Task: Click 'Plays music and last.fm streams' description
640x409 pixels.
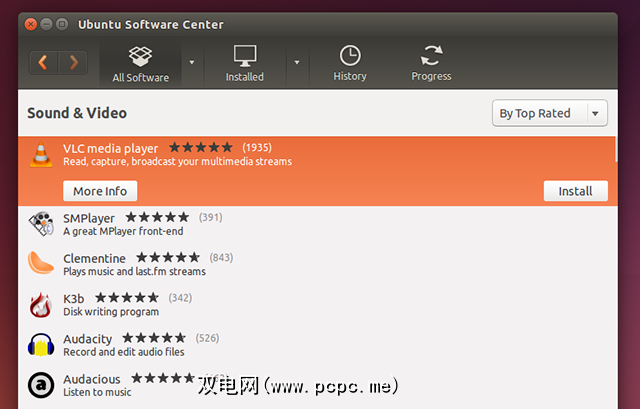Action: [134, 271]
